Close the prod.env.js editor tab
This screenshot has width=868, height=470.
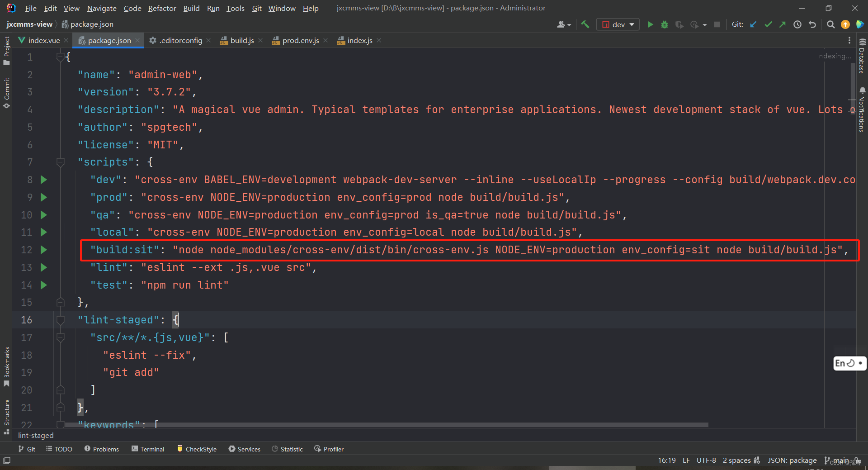click(325, 40)
